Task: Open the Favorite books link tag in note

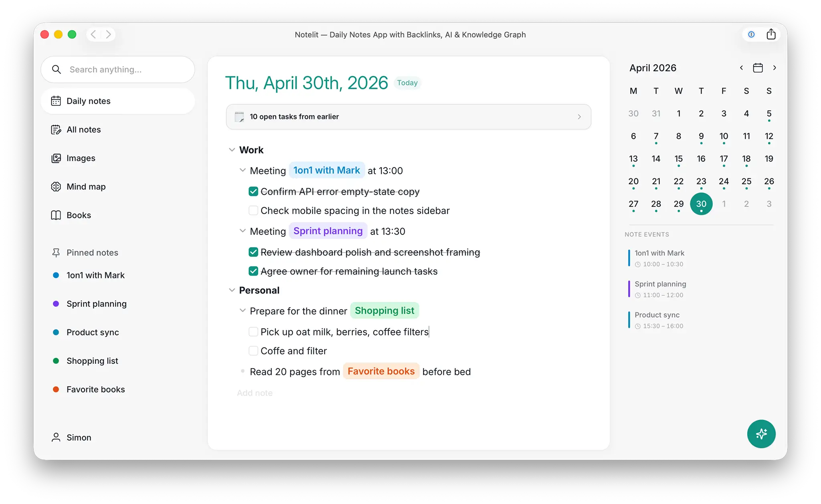Action: point(381,371)
